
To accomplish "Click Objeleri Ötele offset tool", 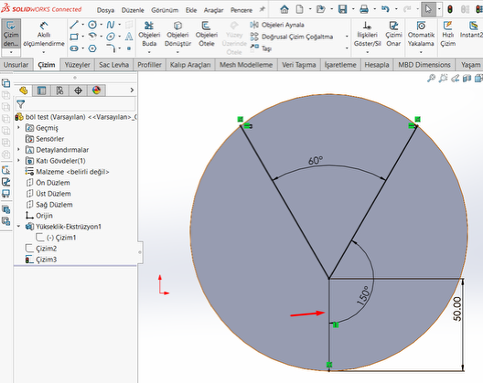I will (206, 34).
